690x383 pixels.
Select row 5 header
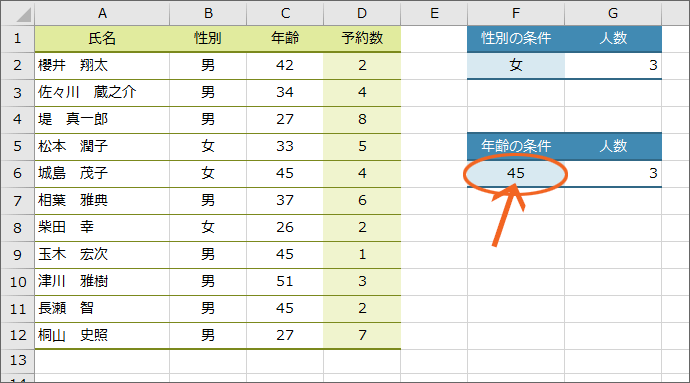click(x=18, y=147)
